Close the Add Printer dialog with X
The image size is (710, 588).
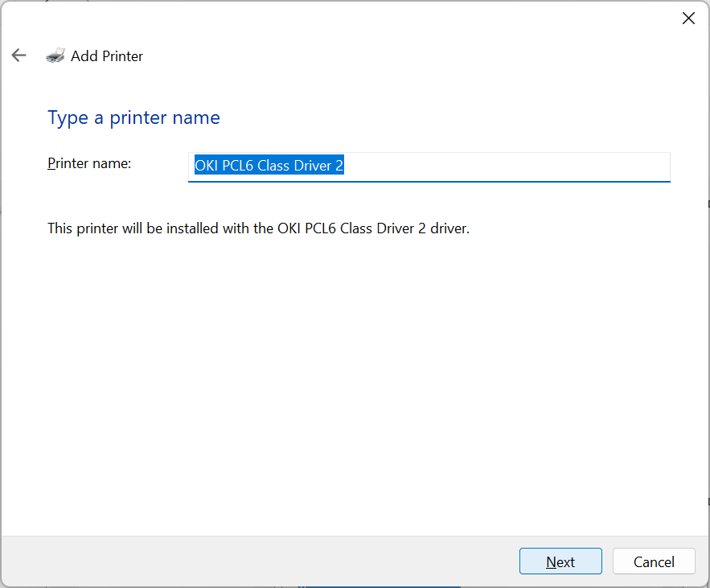pyautogui.click(x=688, y=19)
